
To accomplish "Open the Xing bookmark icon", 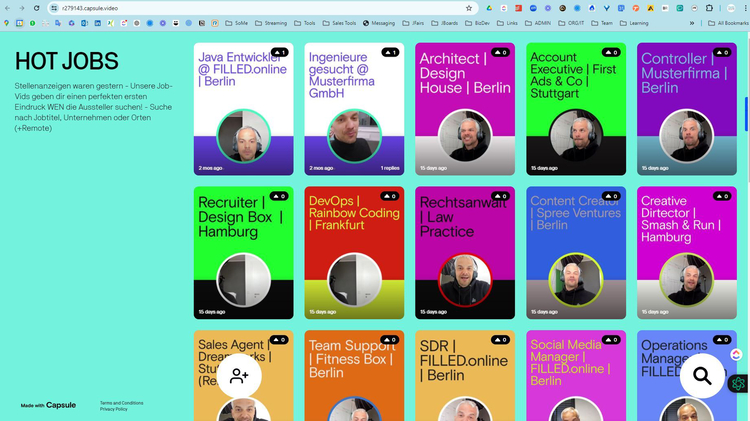I will click(110, 23).
